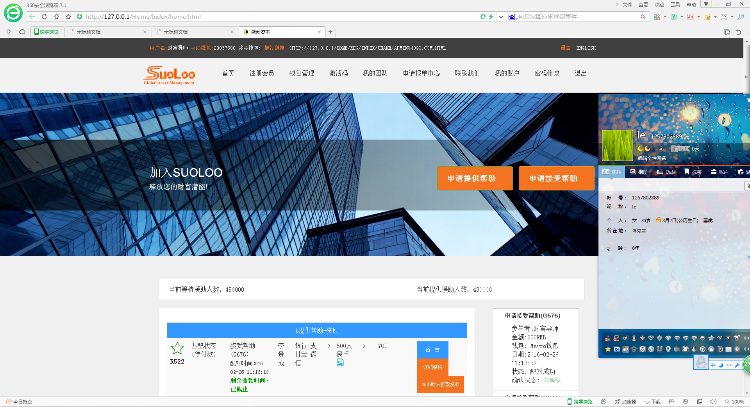The width and height of the screenshot is (750, 407).
Task: Click the search magnifier icon
Action: point(643,16)
